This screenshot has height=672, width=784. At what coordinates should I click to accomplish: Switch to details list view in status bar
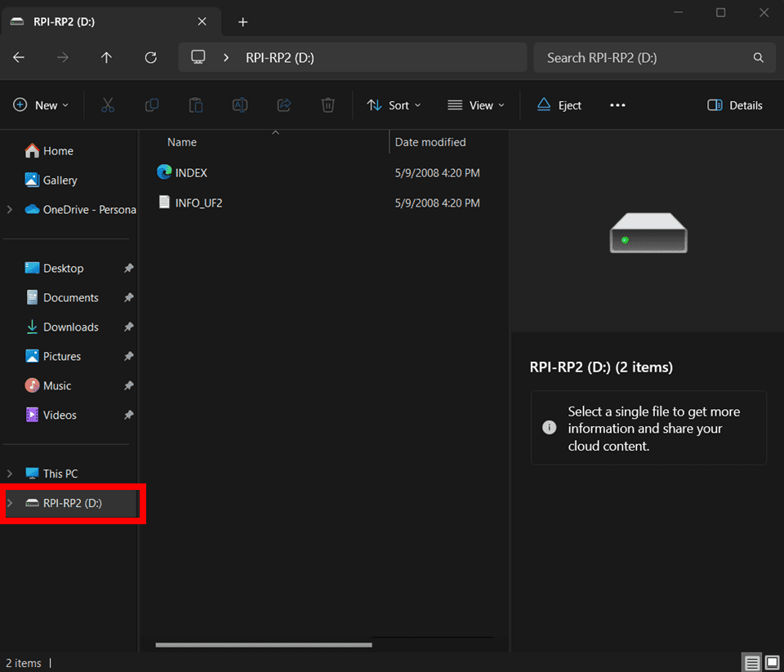point(751,663)
